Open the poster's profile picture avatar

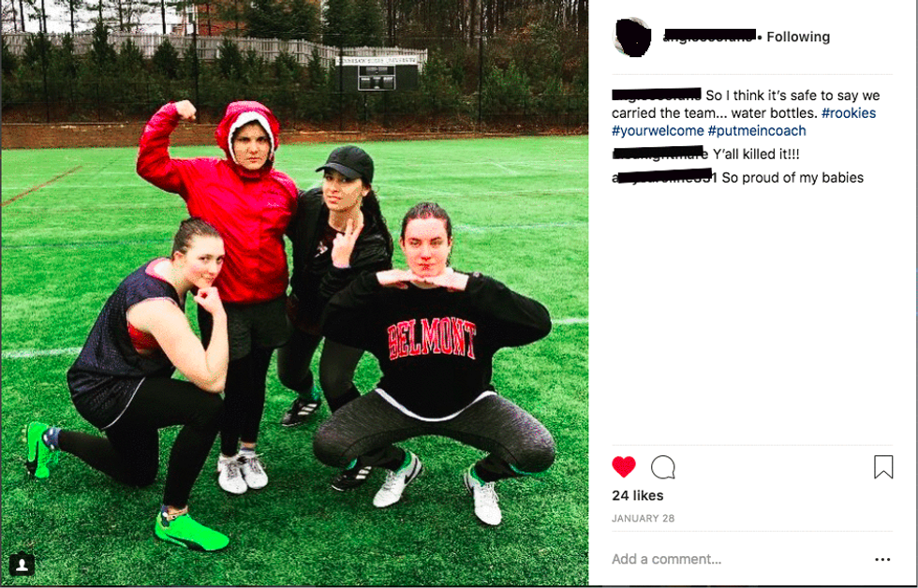click(631, 37)
